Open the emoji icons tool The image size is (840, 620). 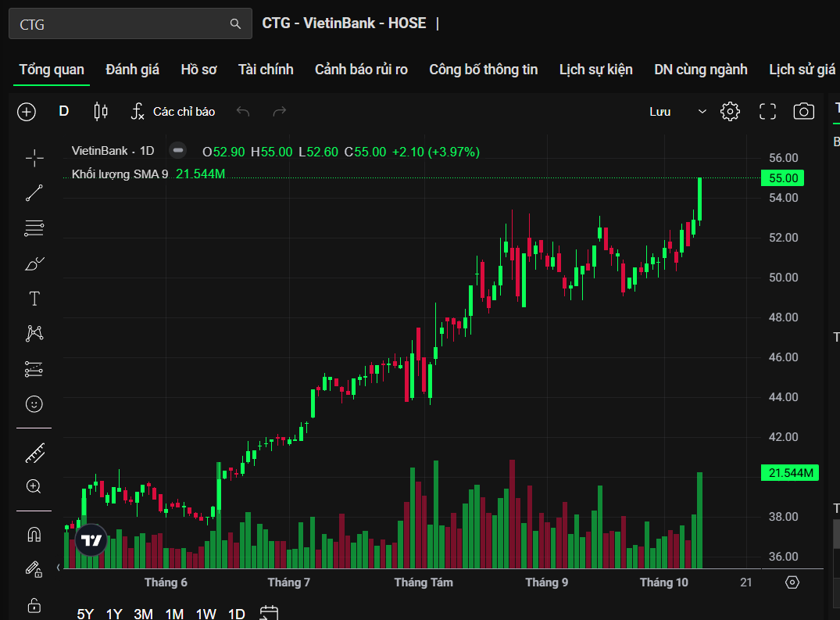34,404
